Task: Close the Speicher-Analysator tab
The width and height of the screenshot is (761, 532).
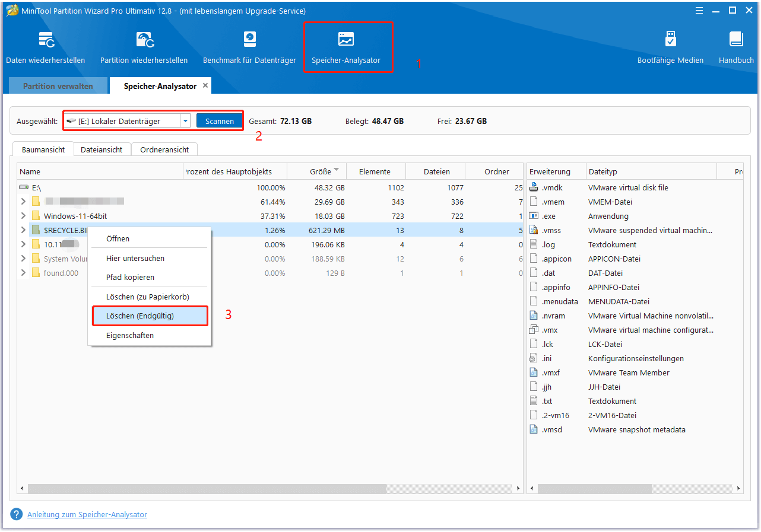Action: pos(205,85)
